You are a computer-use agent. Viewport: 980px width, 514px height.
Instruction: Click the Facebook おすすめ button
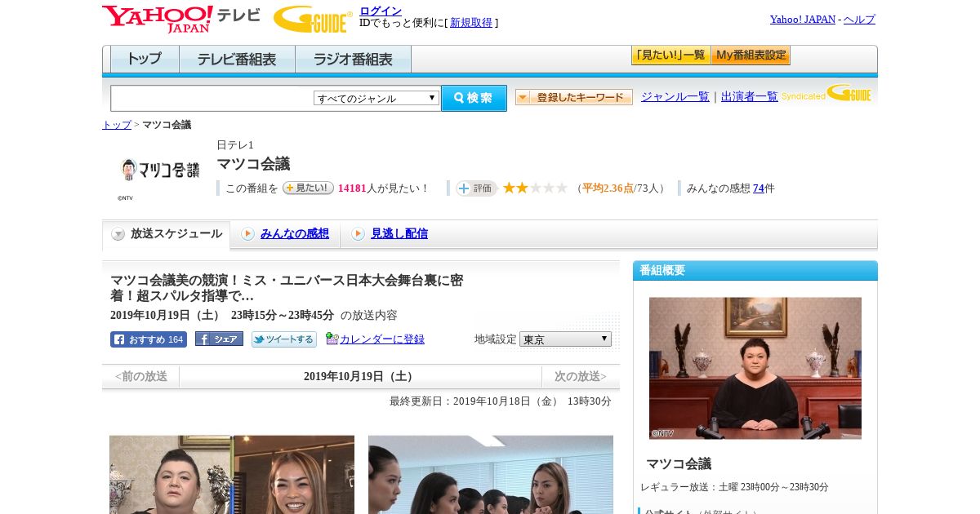click(149, 339)
